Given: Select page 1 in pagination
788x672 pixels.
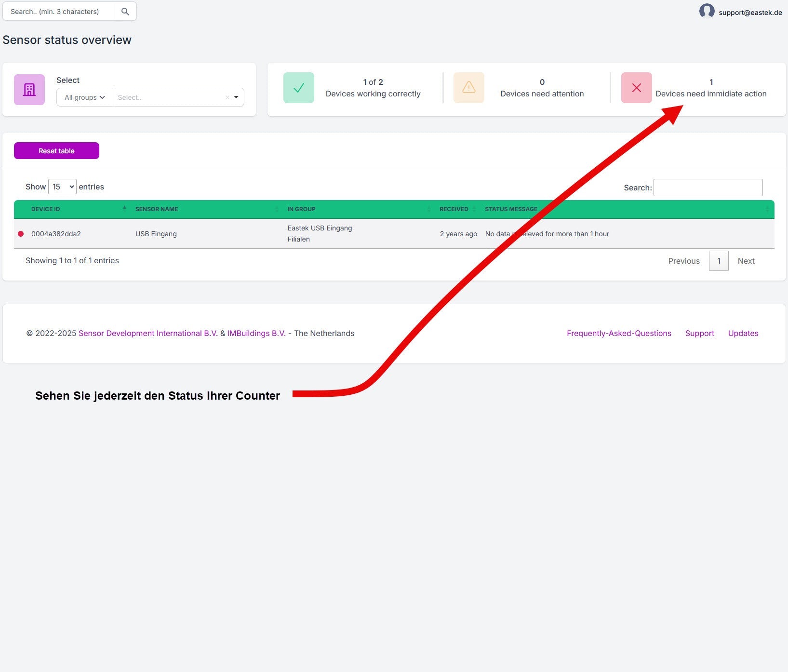Looking at the screenshot, I should (x=719, y=261).
